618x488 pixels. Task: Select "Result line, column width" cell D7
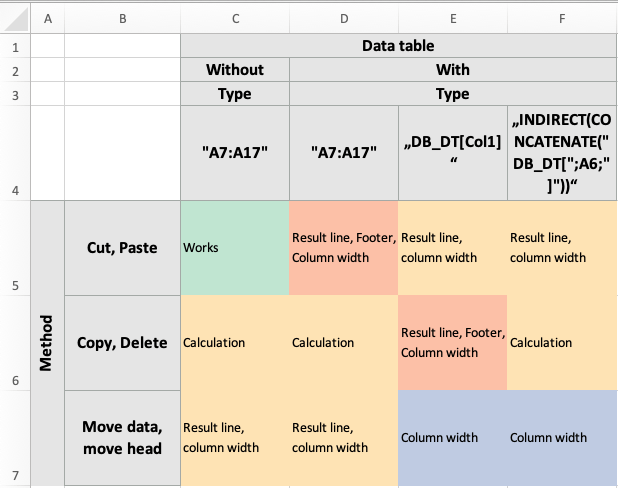pyautogui.click(x=344, y=438)
